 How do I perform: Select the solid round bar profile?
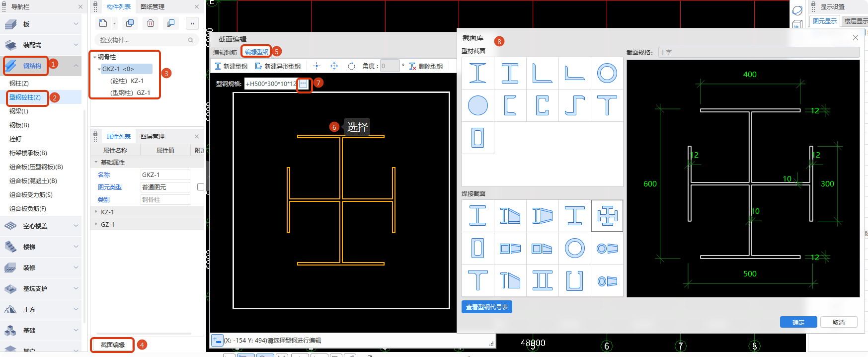[x=478, y=105]
